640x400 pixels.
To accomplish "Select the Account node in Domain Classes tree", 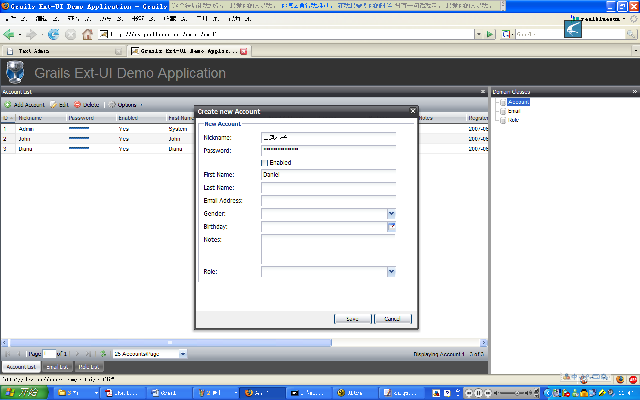I will point(518,102).
